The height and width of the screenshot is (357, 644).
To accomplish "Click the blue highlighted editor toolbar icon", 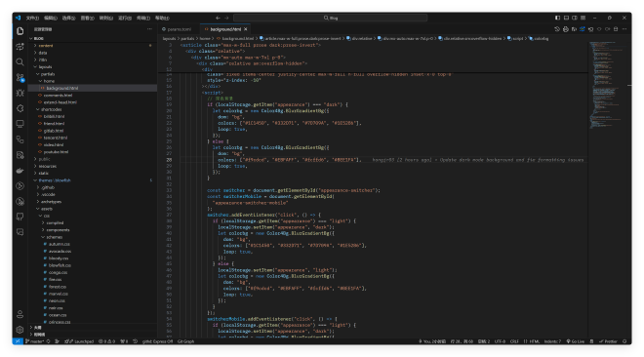I will 582,29.
